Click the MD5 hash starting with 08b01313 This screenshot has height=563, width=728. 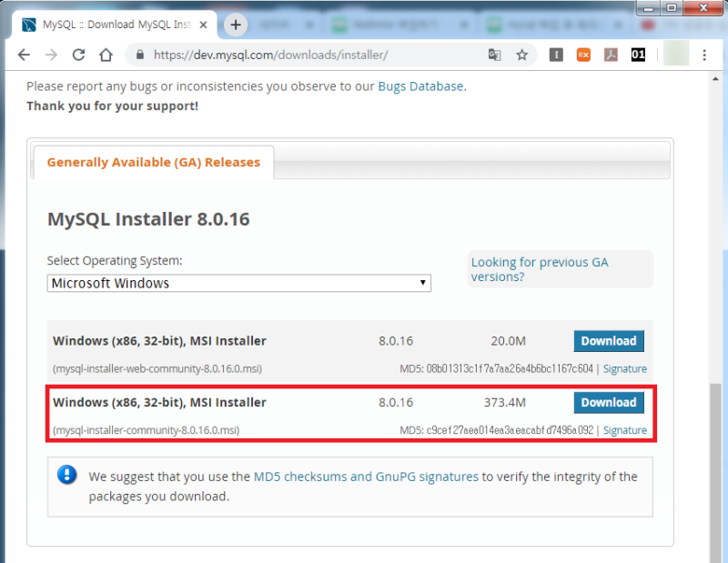[x=510, y=368]
